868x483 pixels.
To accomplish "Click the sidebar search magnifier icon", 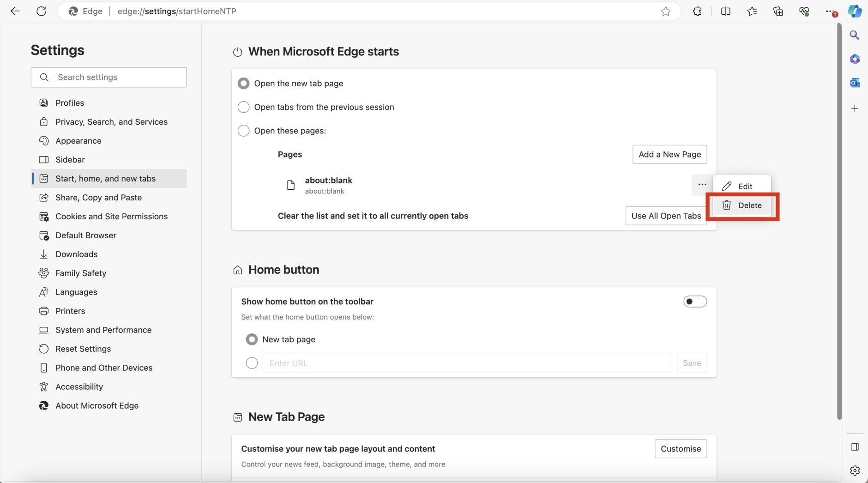I will point(855,35).
